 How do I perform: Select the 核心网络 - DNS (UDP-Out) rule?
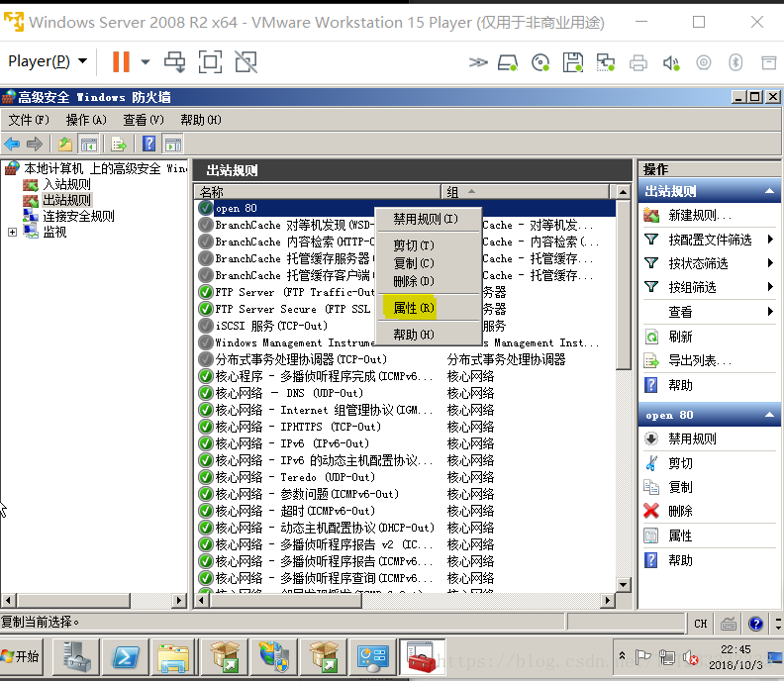pyautogui.click(x=289, y=393)
